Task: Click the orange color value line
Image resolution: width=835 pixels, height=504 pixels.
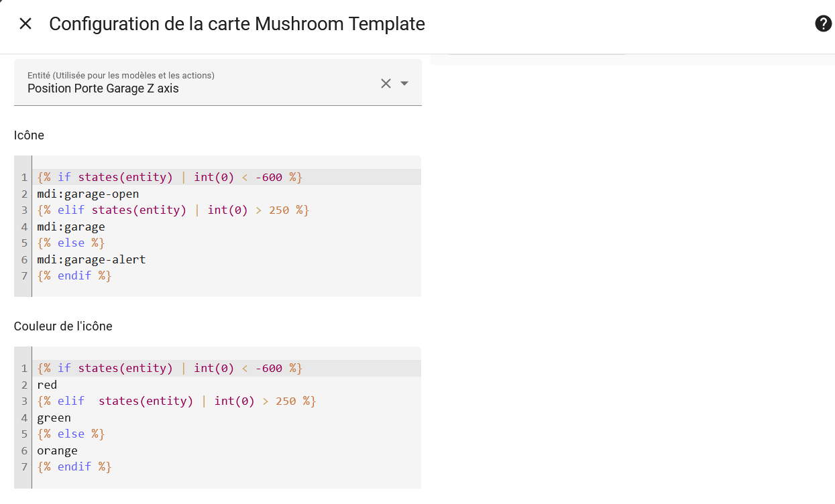Action: click(58, 450)
